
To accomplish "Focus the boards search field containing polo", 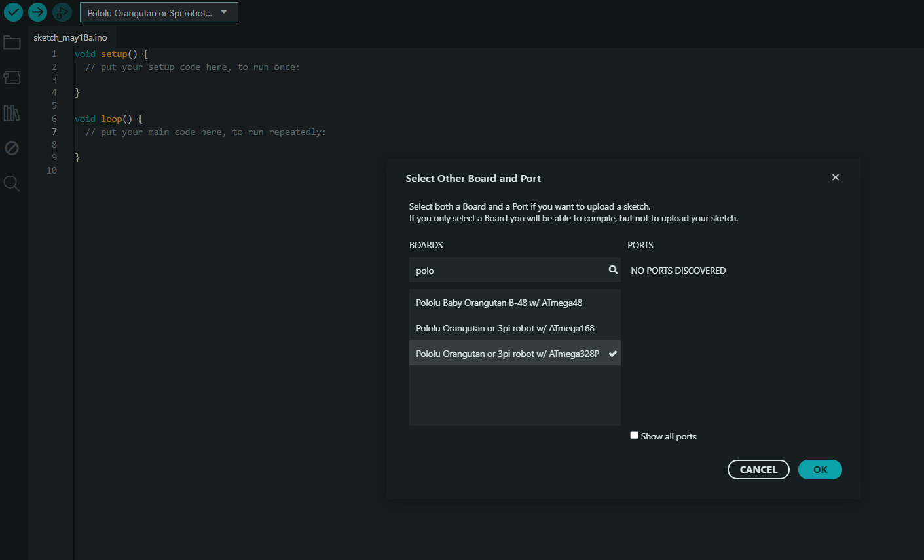I will tap(515, 270).
